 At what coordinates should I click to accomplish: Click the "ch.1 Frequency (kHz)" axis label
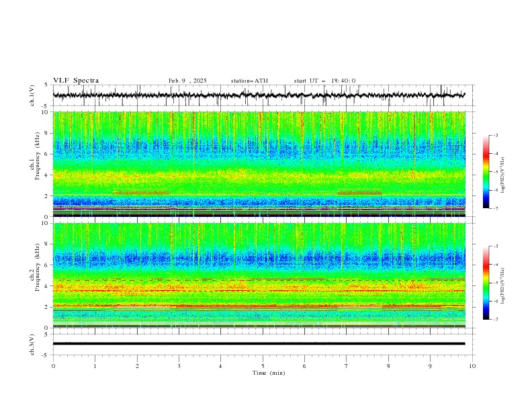click(35, 156)
